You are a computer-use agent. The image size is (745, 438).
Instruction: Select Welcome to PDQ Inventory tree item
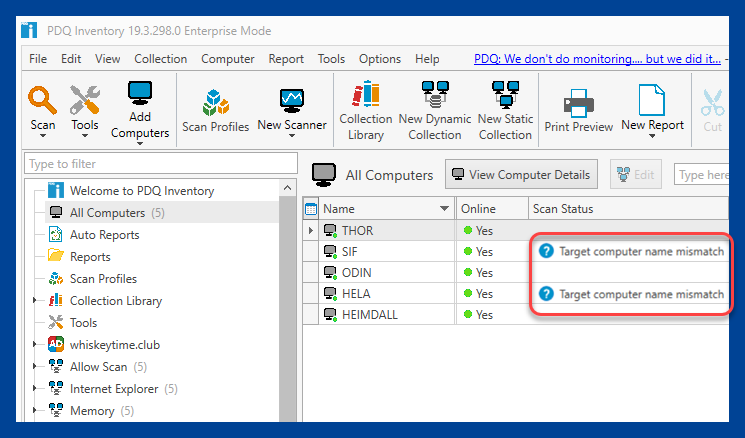142,190
